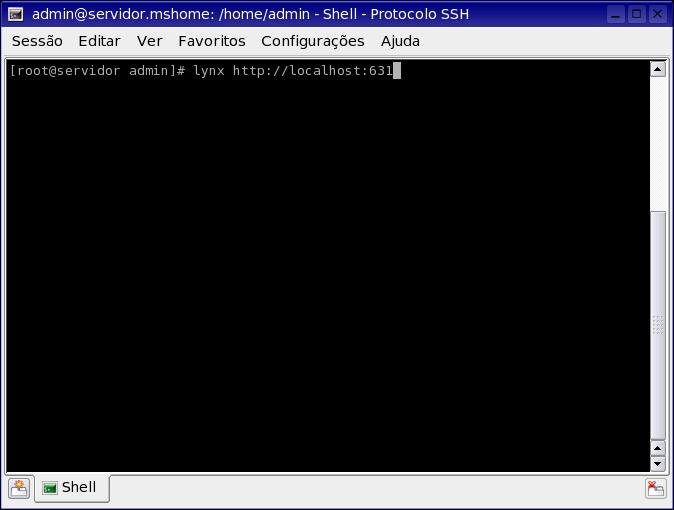This screenshot has width=674, height=510.
Task: Click the lynx command line text
Action: coord(292,71)
